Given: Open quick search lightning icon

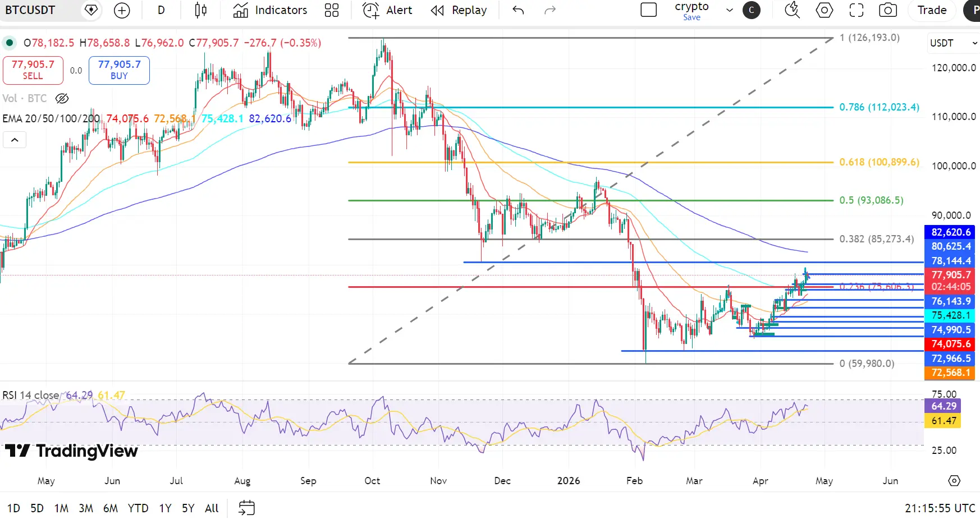Looking at the screenshot, I should point(792,10).
